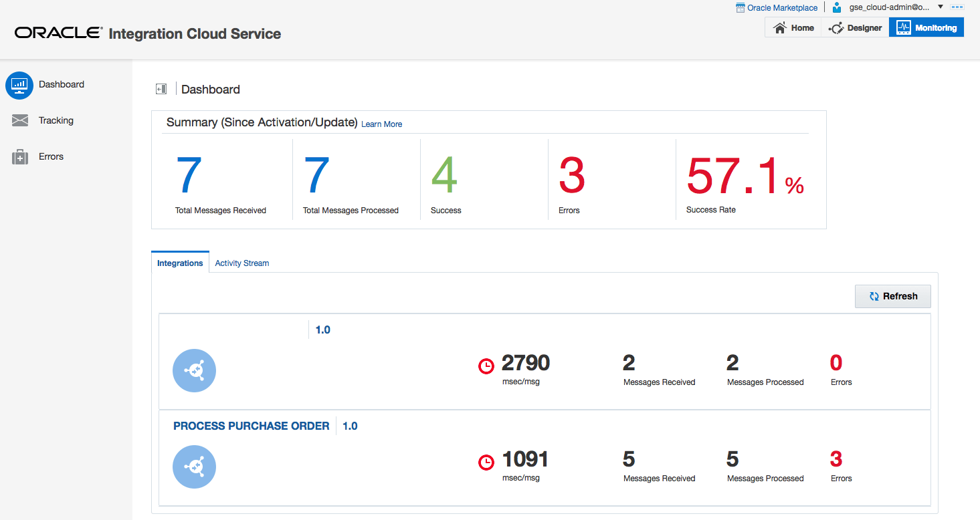Open the PROCESS PURCHASE ORDER integration link
The height and width of the screenshot is (520, 980).
tap(252, 426)
